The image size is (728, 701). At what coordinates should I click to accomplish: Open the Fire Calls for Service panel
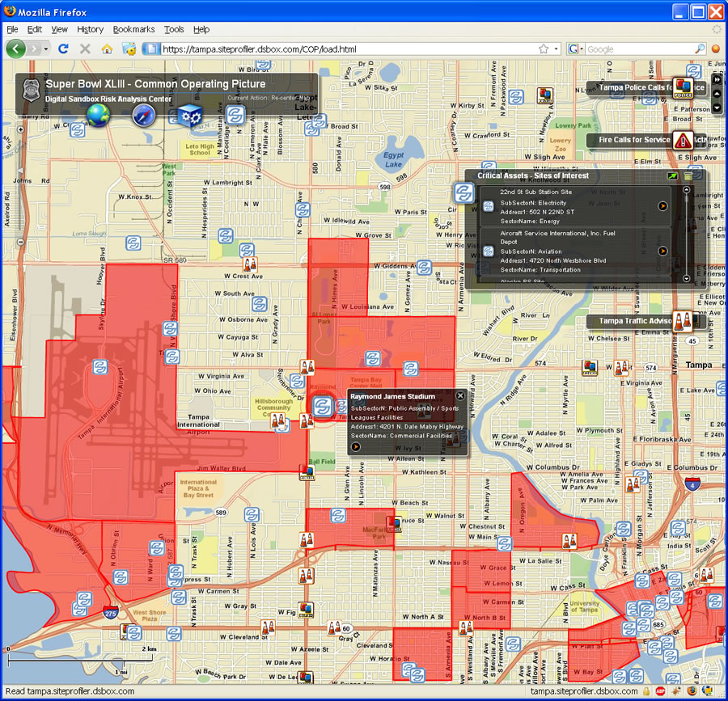point(634,140)
